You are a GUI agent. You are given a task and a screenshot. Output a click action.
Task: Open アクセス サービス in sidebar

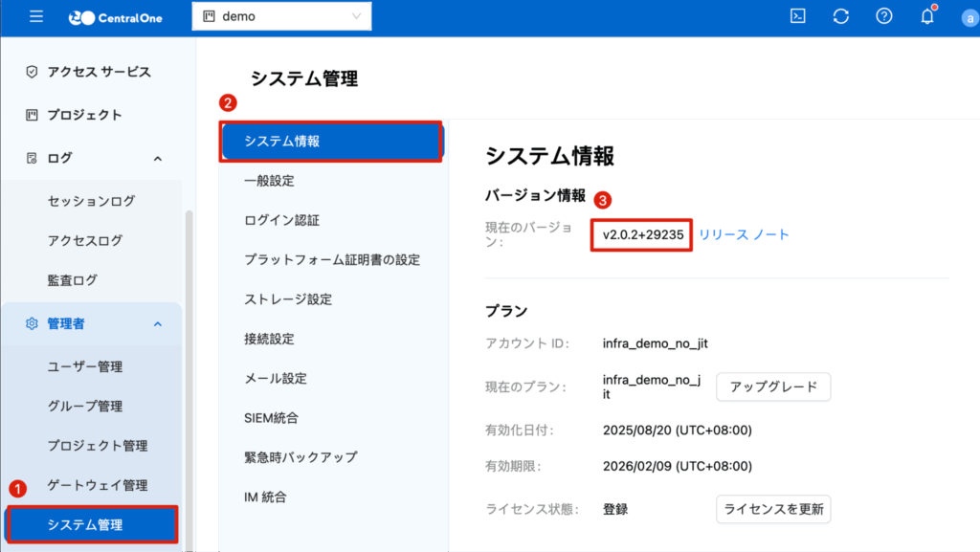(99, 72)
